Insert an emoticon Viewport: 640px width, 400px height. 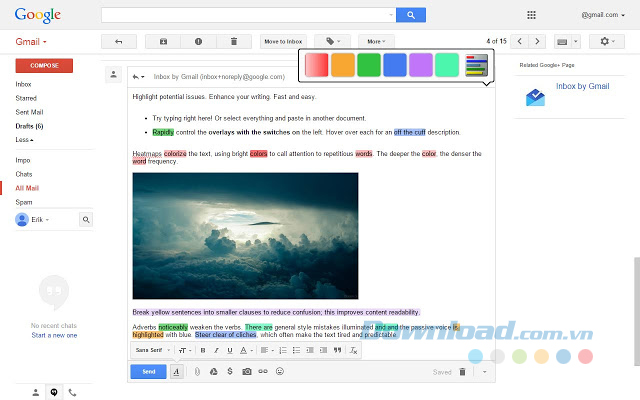coord(280,371)
